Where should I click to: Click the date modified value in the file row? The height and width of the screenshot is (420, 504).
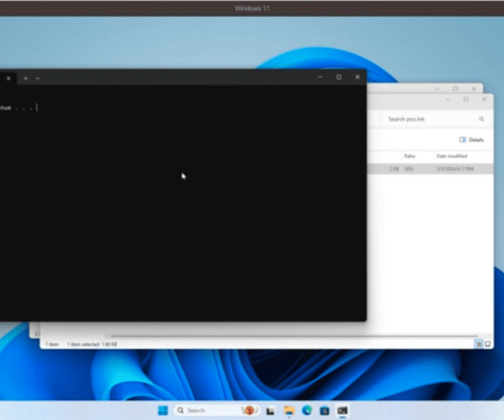coord(456,169)
